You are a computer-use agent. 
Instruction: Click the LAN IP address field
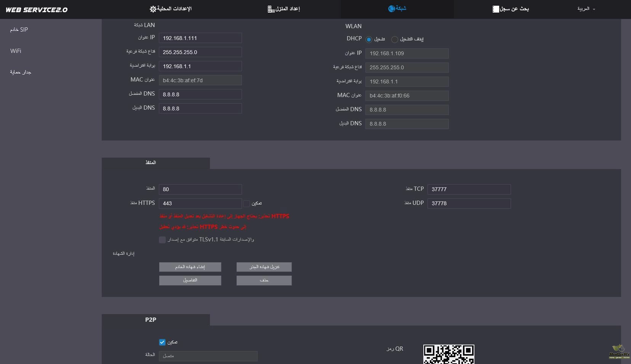click(x=200, y=38)
